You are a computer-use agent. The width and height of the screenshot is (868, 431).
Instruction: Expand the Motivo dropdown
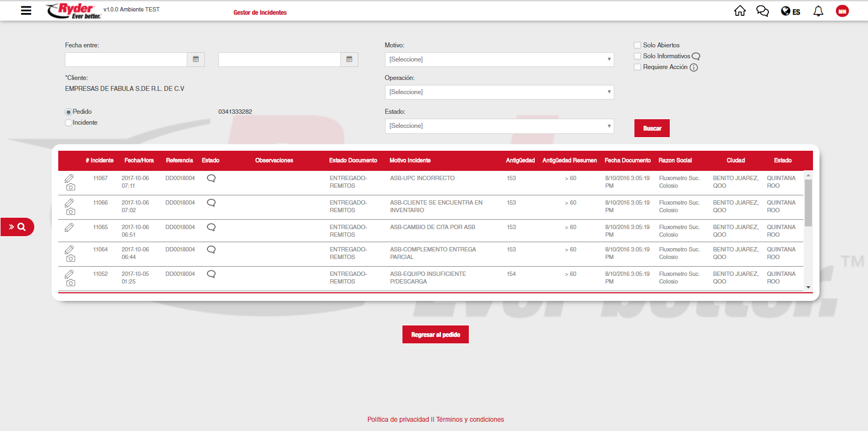[499, 59]
